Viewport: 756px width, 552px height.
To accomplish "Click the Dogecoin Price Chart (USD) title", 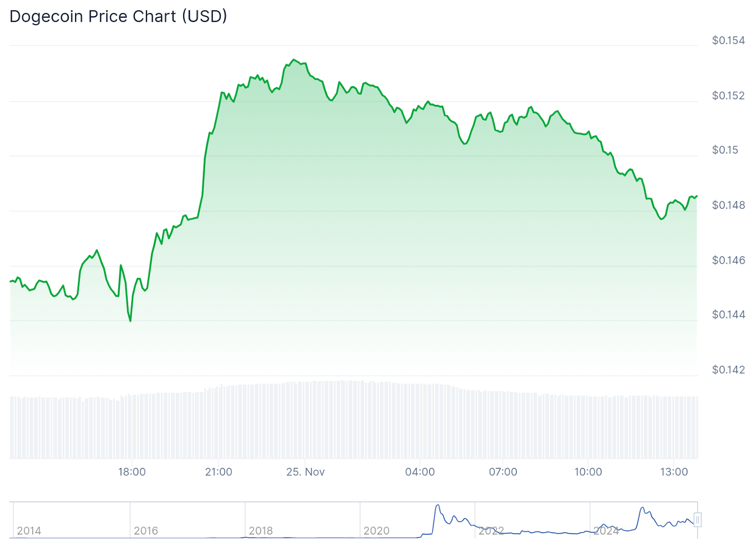I will tap(118, 17).
